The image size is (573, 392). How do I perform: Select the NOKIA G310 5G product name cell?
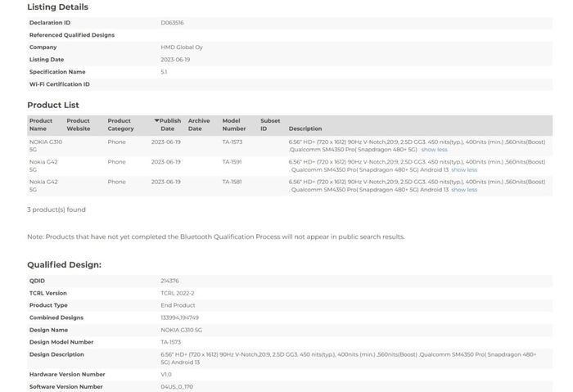point(46,146)
